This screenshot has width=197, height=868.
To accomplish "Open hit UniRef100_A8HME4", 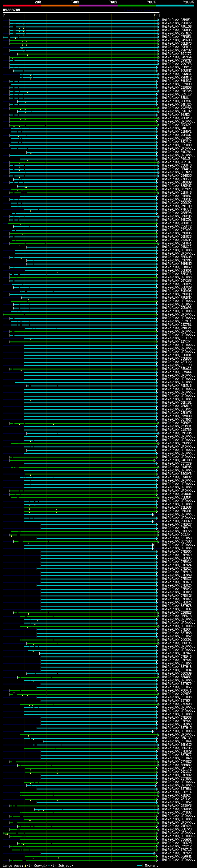I will point(177,20).
